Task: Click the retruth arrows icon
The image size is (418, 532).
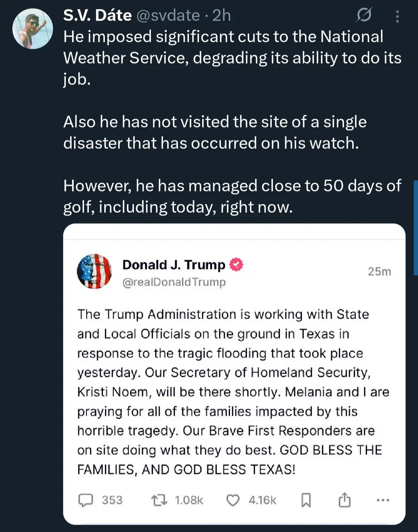Action: pos(159,500)
